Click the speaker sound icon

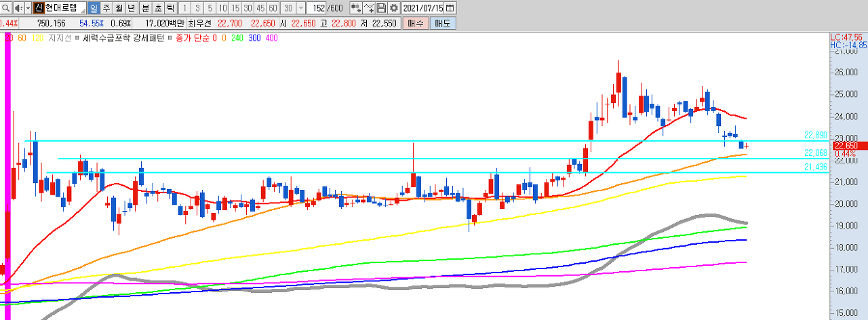(x=18, y=8)
